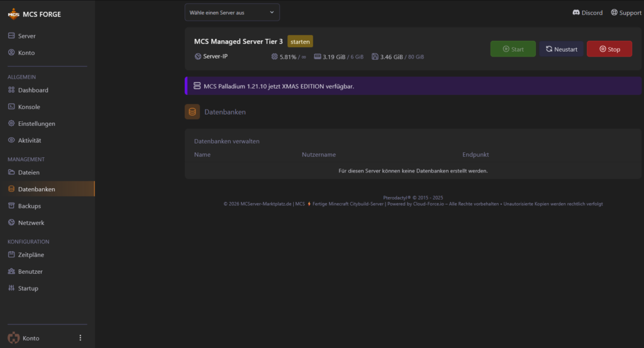Image resolution: width=644 pixels, height=348 pixels.
Task: Click the '3.46 GiB' disk value
Action: tap(391, 57)
